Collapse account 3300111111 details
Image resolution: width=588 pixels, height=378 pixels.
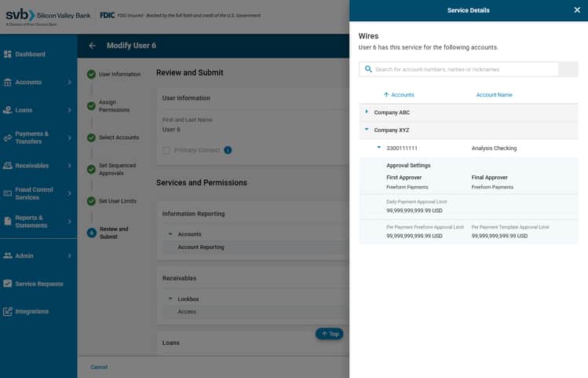(x=378, y=148)
